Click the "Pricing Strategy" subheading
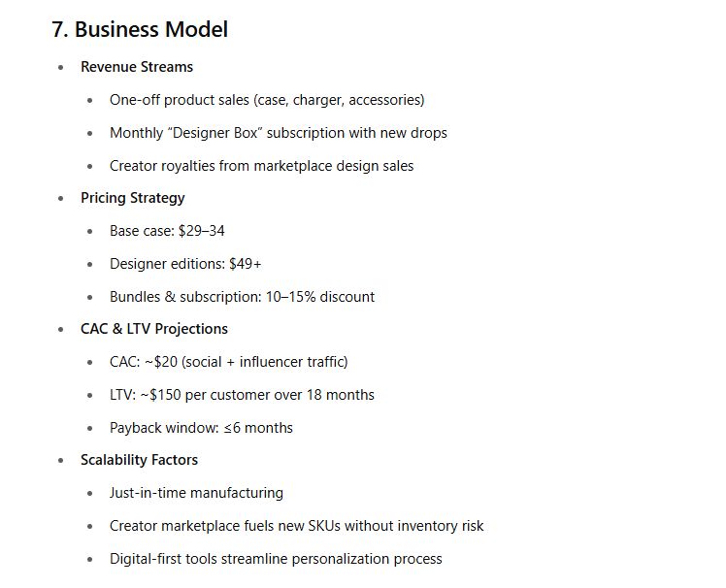The image size is (726, 588). (x=133, y=198)
